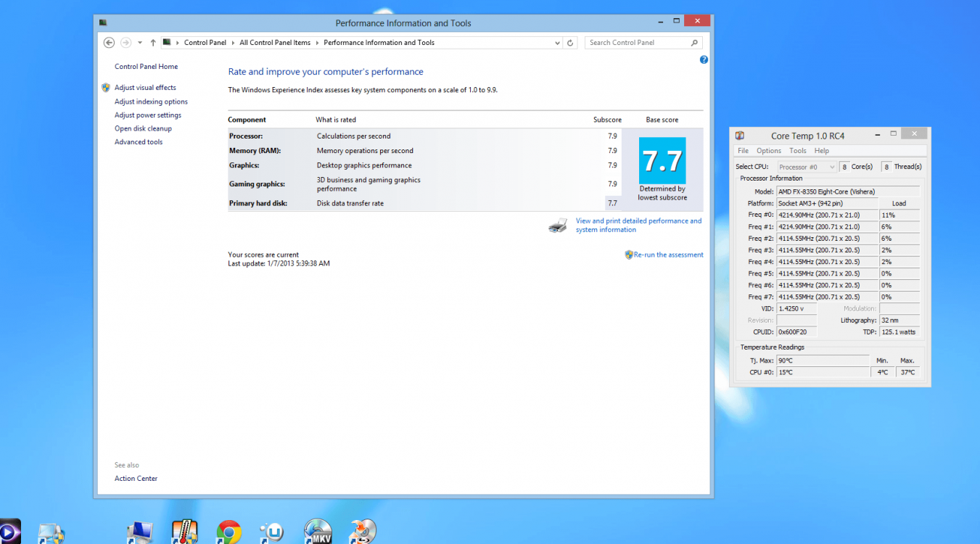
Task: Click Open disk cleanup link
Action: click(143, 128)
